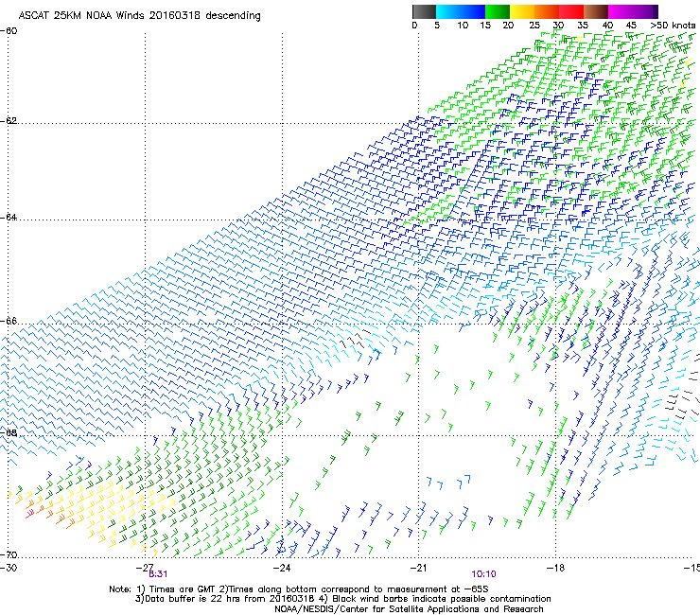Image resolution: width=700 pixels, height=615 pixels.
Task: Click the -18 longitude axis label
Action: click(x=555, y=568)
